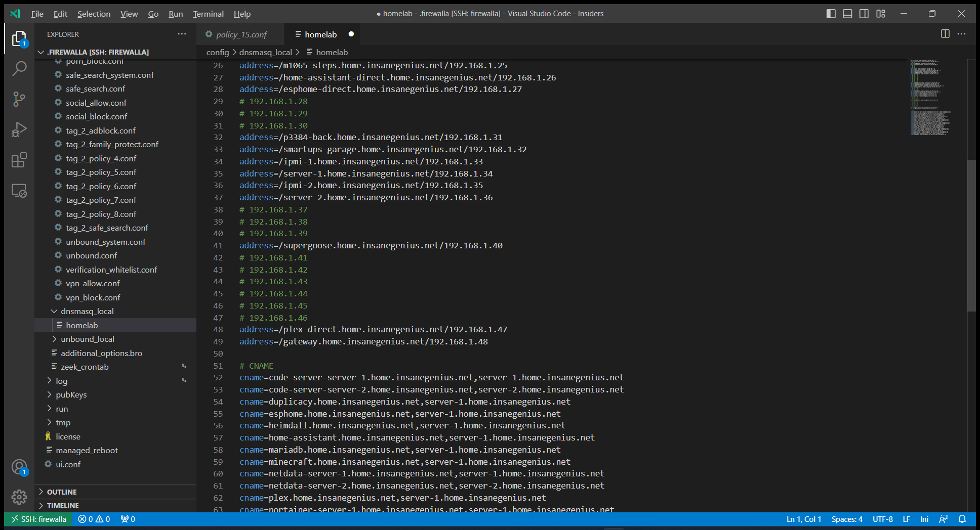Expand the OUTLINE section
980x530 pixels.
[x=62, y=492]
